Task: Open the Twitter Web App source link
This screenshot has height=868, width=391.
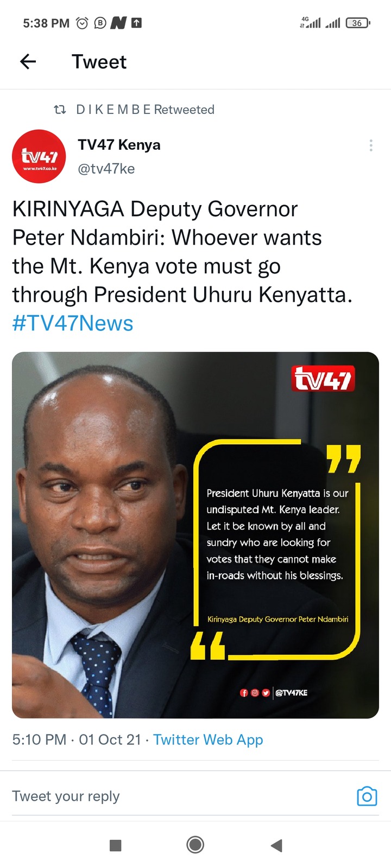Action: (x=208, y=739)
